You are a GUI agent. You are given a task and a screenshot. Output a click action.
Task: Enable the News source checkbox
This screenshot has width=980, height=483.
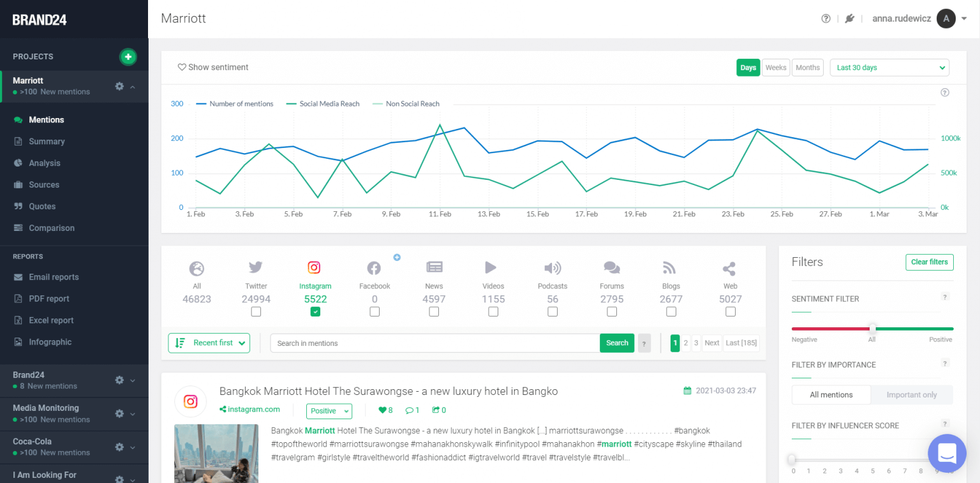click(434, 311)
